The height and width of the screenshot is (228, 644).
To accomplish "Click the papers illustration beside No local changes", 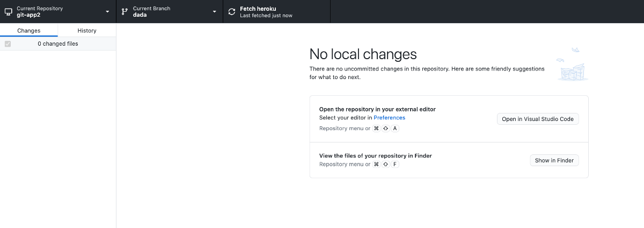I will (573, 64).
